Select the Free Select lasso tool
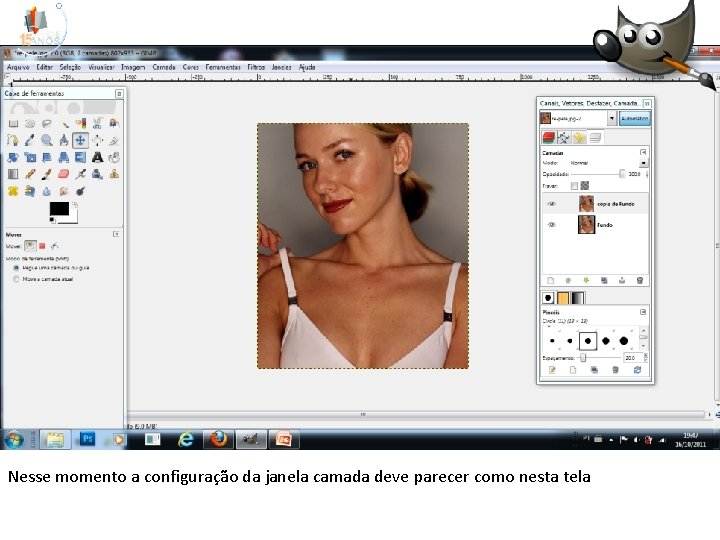This screenshot has height=540, width=720. click(x=46, y=123)
